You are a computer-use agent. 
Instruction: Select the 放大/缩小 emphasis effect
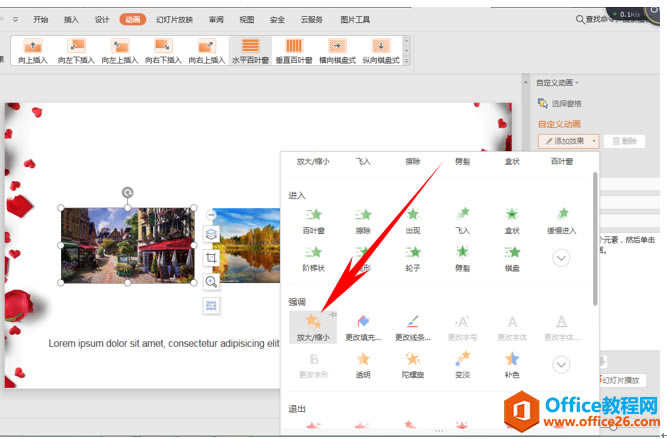coord(313,327)
